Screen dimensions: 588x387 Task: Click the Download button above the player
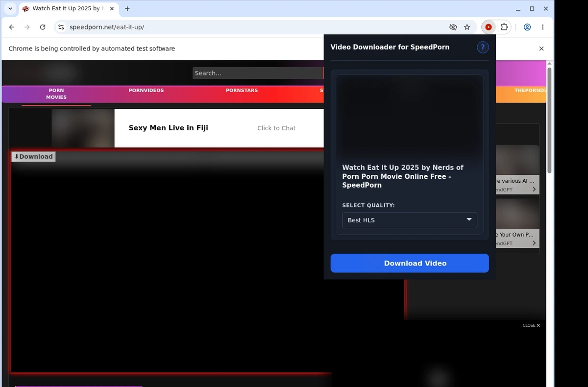[33, 156]
